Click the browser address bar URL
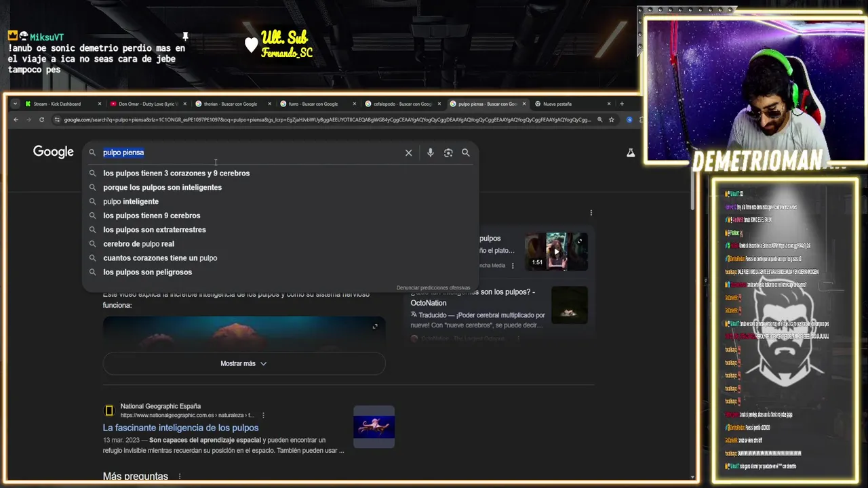868x488 pixels. [x=328, y=120]
